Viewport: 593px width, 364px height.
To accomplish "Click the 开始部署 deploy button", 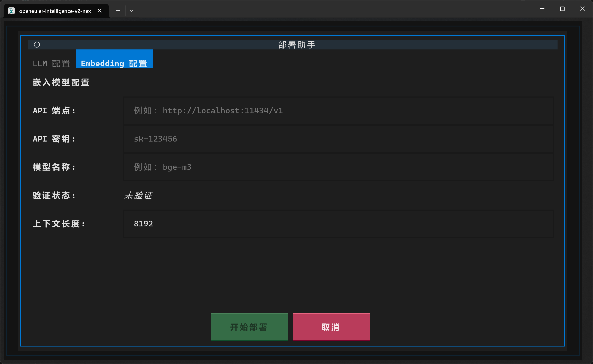I will pyautogui.click(x=249, y=327).
